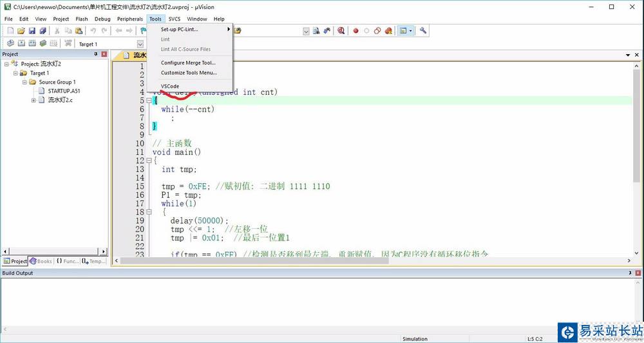Image resolution: width=644 pixels, height=343 pixels.
Task: Cut selection with the scissors icon
Action: pyautogui.click(x=57, y=31)
